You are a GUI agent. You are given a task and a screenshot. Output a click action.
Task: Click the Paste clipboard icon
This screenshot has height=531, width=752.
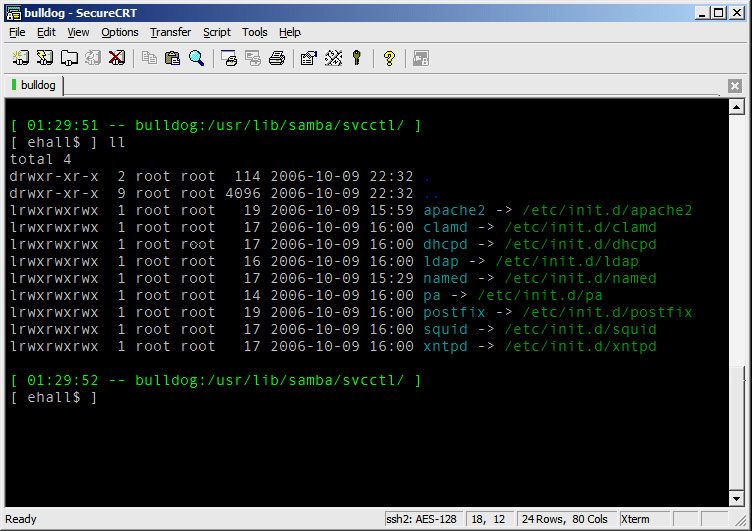pos(172,58)
